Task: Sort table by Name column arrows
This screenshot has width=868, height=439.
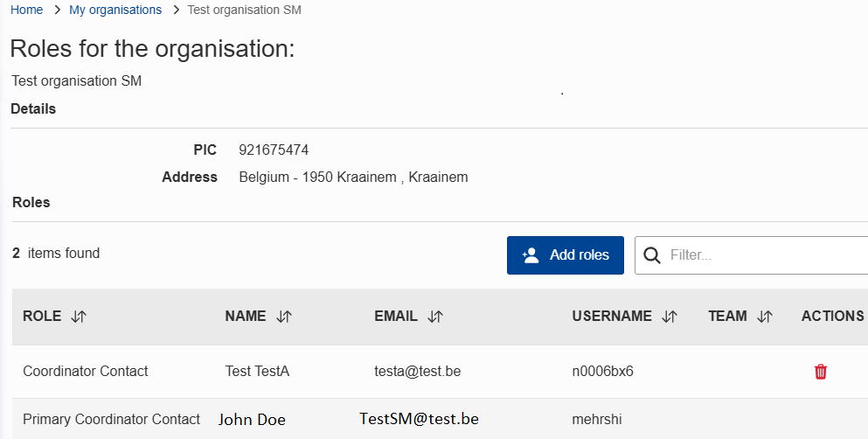Action: coord(283,317)
